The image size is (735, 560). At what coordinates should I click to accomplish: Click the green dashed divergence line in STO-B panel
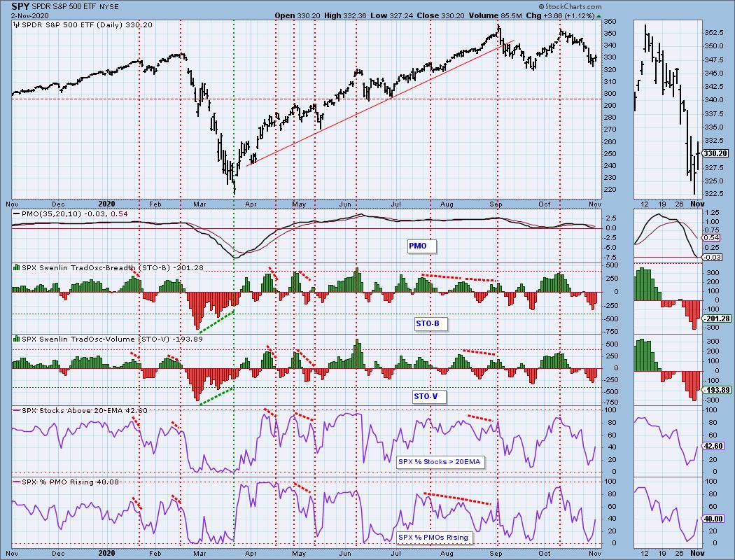coord(217,321)
